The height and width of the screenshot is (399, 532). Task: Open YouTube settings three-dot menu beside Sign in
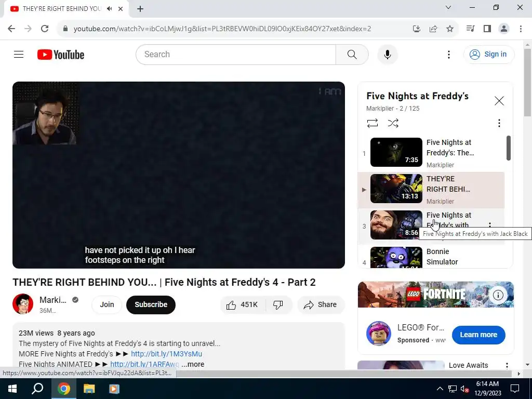[x=448, y=54]
